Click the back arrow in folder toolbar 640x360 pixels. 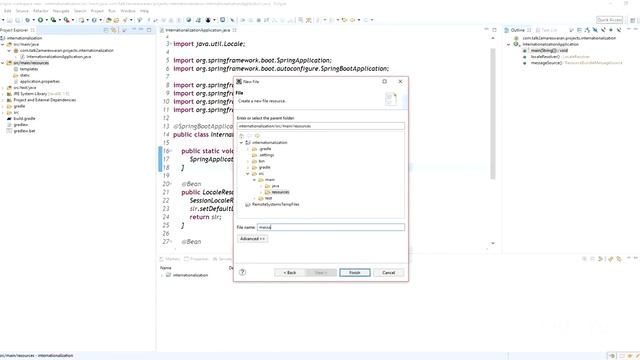pyautogui.click(x=249, y=136)
